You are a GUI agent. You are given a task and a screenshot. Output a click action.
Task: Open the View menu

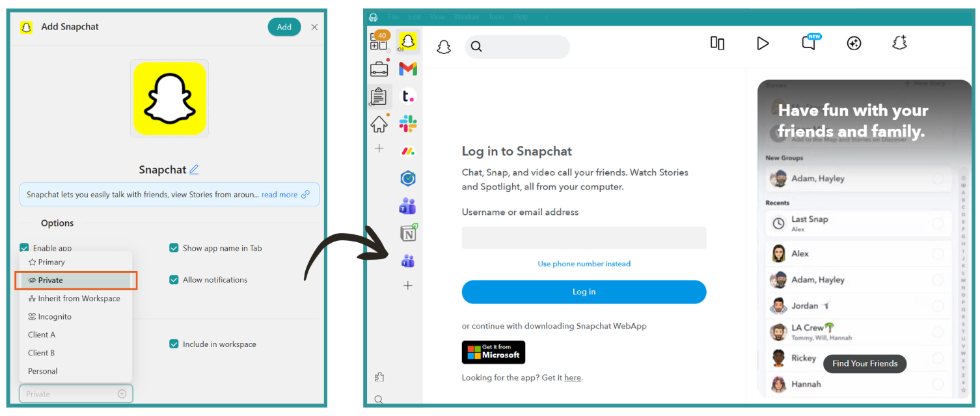(437, 16)
